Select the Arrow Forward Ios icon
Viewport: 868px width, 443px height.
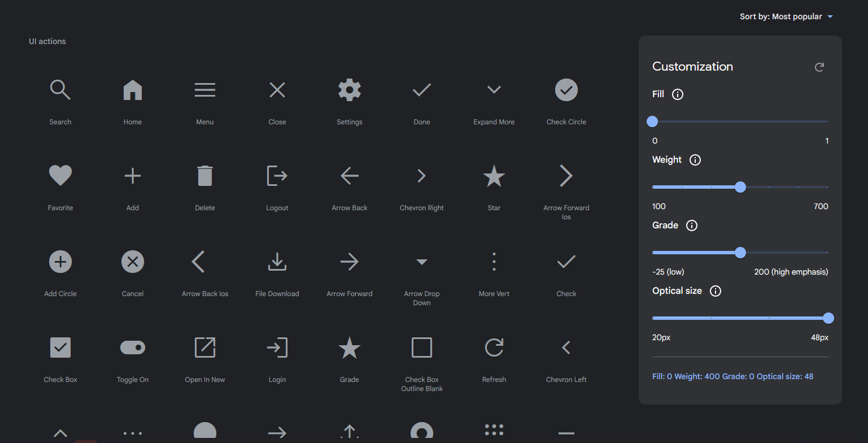click(x=566, y=176)
